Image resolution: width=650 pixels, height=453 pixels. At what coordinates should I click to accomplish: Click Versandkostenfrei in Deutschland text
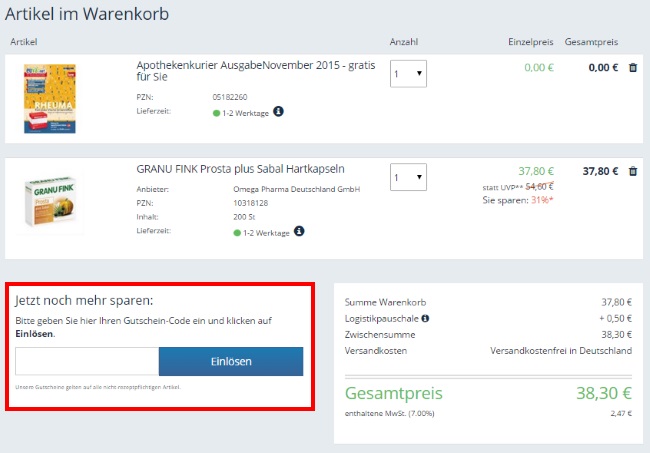click(x=561, y=351)
